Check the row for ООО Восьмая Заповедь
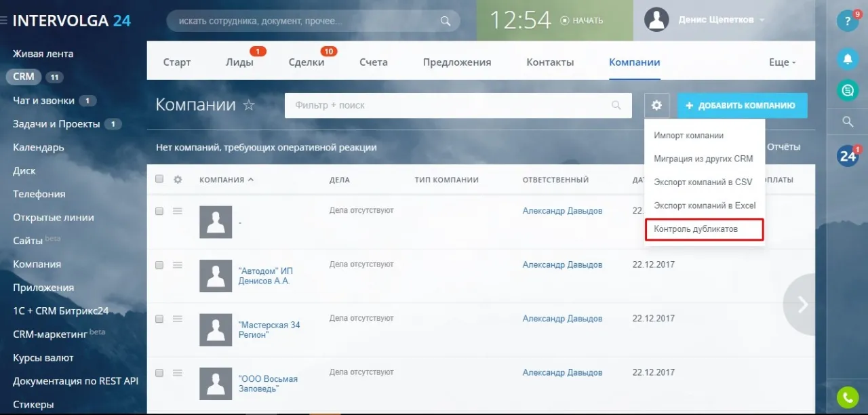The height and width of the screenshot is (415, 868). [159, 372]
